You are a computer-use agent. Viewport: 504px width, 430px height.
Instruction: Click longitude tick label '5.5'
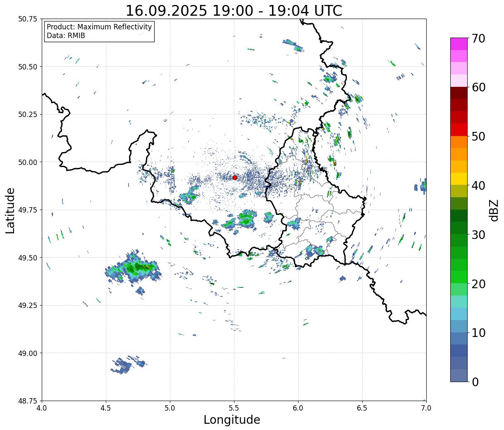[234, 408]
